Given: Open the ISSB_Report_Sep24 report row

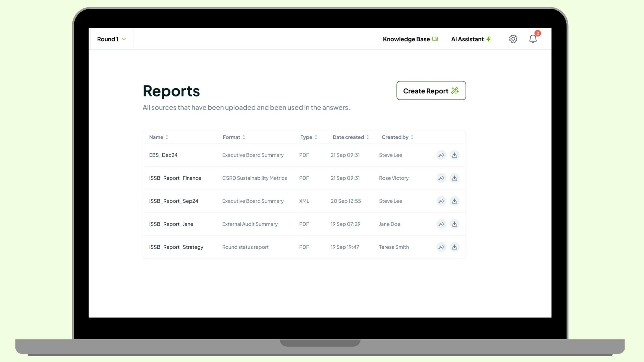Looking at the screenshot, I should 173,201.
